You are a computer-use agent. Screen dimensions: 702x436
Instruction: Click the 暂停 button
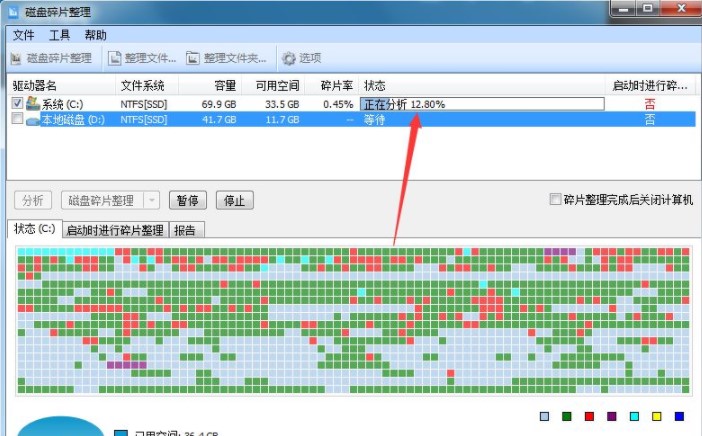[188, 200]
